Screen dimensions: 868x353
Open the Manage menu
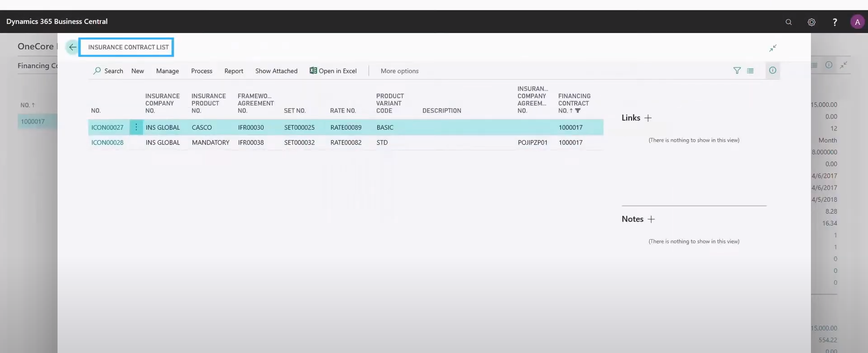point(168,71)
